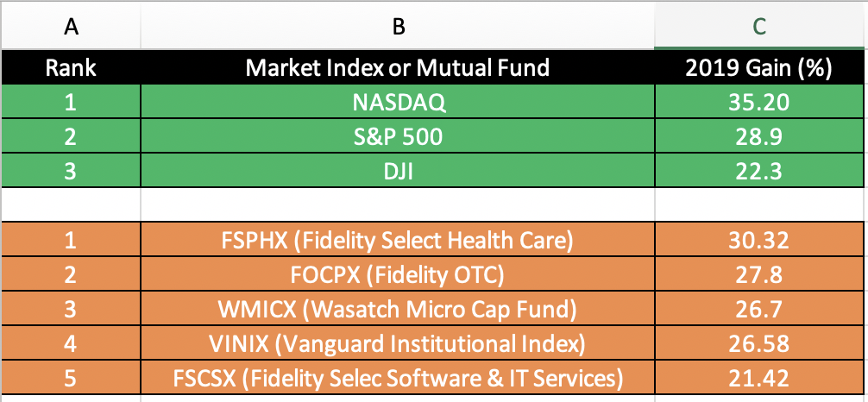Image resolution: width=868 pixels, height=402 pixels.
Task: Select the FOCPX (Fidelity OTC) cell
Action: tap(398, 274)
